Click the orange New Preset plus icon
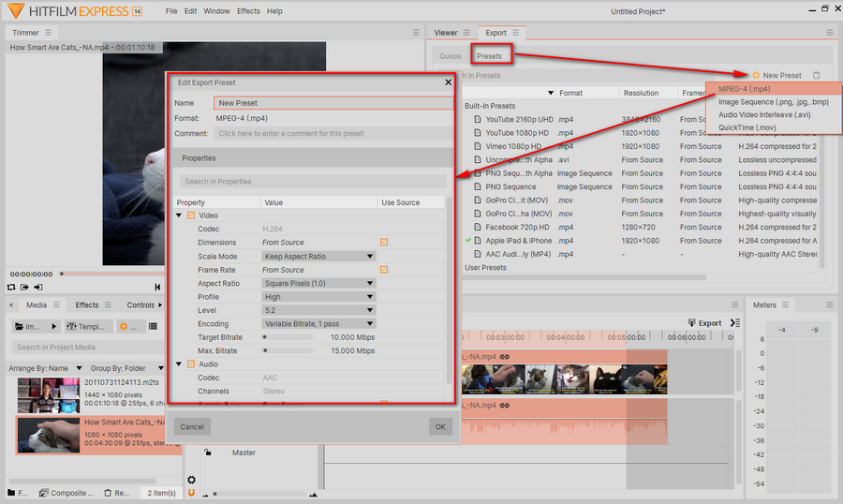Image resolution: width=843 pixels, height=504 pixels. (x=756, y=75)
